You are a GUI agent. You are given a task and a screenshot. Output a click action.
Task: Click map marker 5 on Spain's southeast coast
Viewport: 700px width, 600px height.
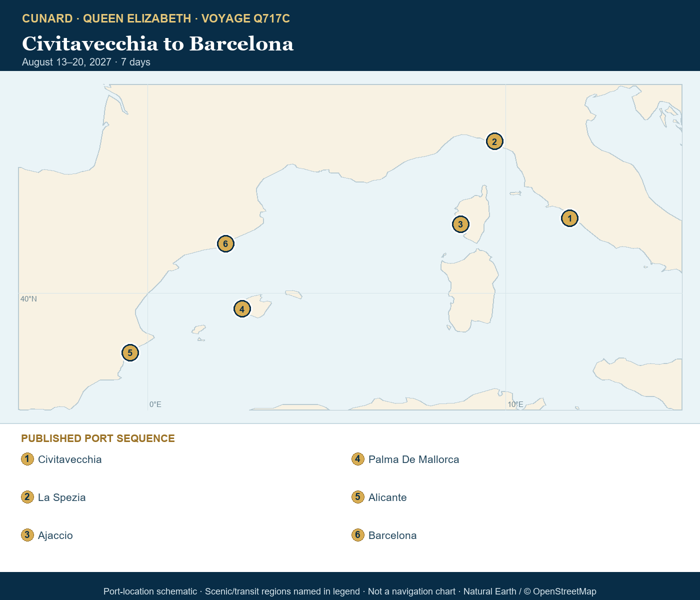click(130, 353)
